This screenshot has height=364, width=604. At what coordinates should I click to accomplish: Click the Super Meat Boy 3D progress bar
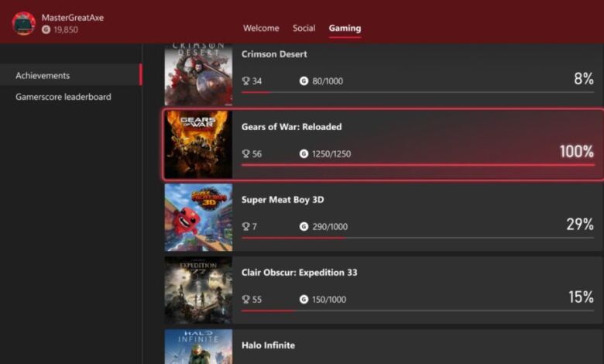pos(418,238)
